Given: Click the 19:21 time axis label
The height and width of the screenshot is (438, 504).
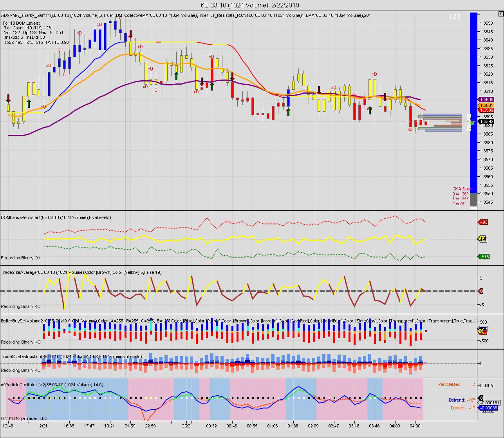Looking at the screenshot, I should pos(109,426).
